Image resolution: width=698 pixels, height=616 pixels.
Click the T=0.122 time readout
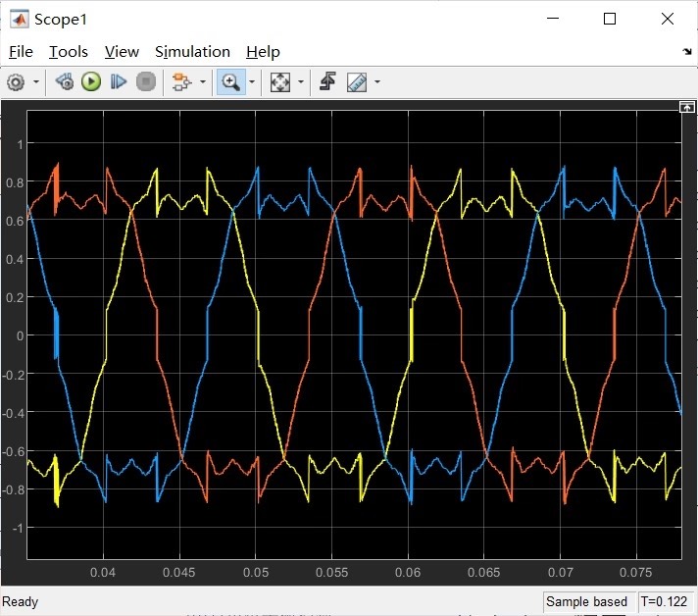(x=664, y=601)
